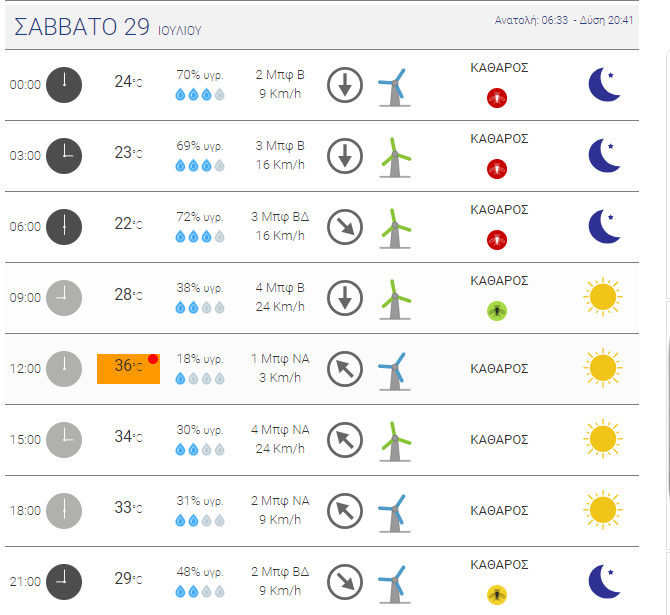
Task: Click the yellow mosquito icon at 21:00
Action: tap(497, 595)
